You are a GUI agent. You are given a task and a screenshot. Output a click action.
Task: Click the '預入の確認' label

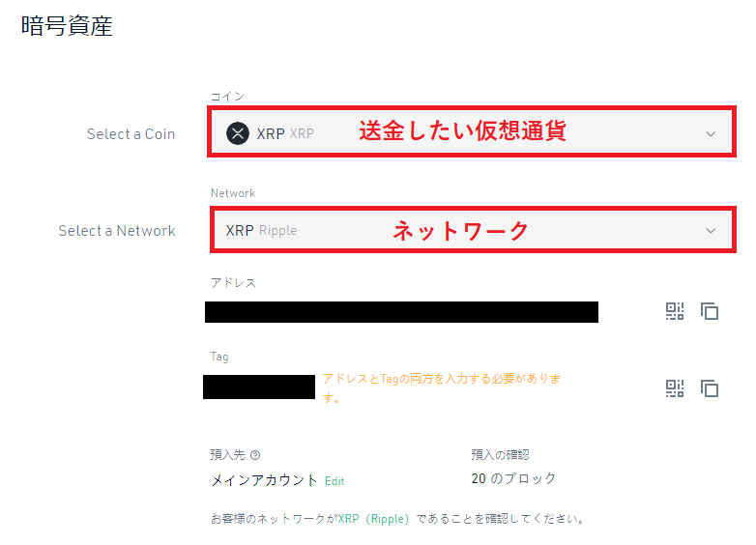501,455
